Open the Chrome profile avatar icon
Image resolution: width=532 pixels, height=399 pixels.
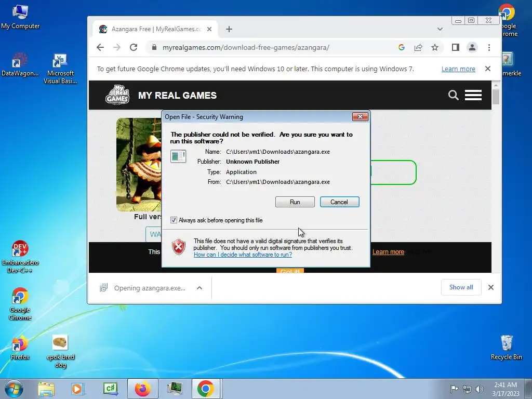pos(472,47)
